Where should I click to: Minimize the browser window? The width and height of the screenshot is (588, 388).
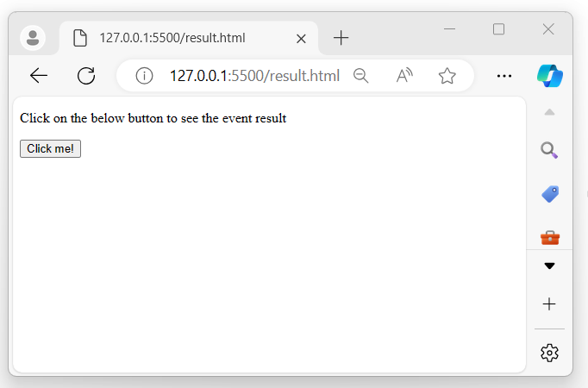pos(449,28)
